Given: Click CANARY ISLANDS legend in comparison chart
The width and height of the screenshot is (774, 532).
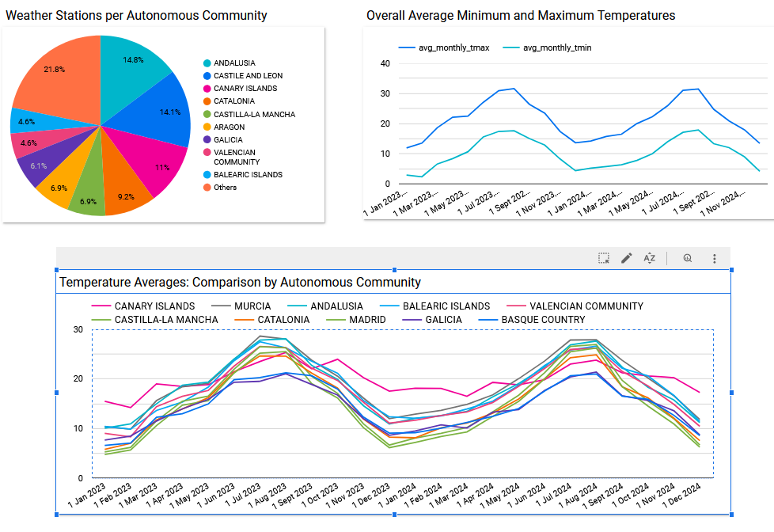Looking at the screenshot, I should click(143, 306).
